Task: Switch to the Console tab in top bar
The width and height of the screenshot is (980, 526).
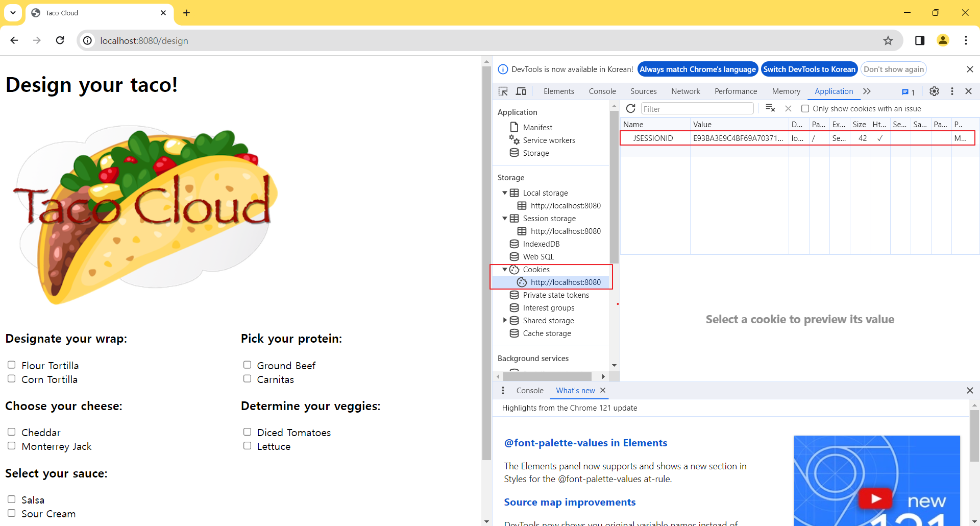Action: [602, 91]
